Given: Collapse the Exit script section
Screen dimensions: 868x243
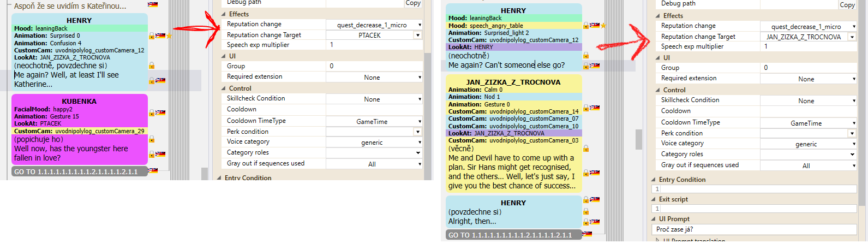Looking at the screenshot, I should 654,199.
